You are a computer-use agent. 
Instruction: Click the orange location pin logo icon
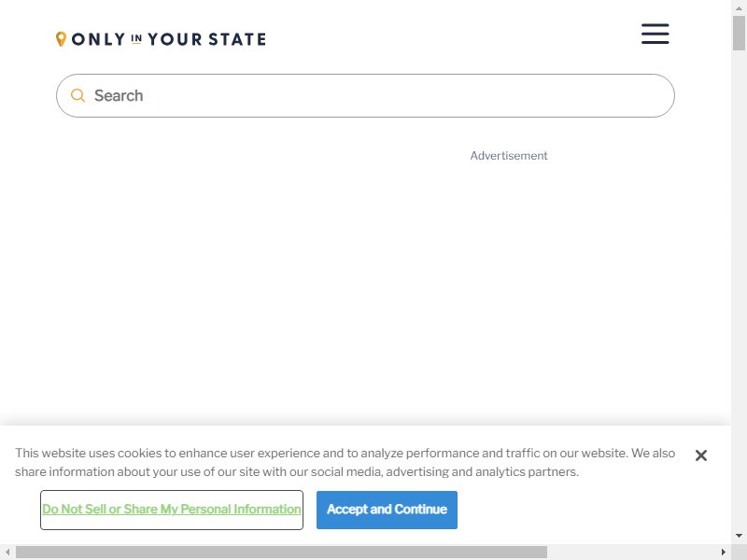coord(61,39)
